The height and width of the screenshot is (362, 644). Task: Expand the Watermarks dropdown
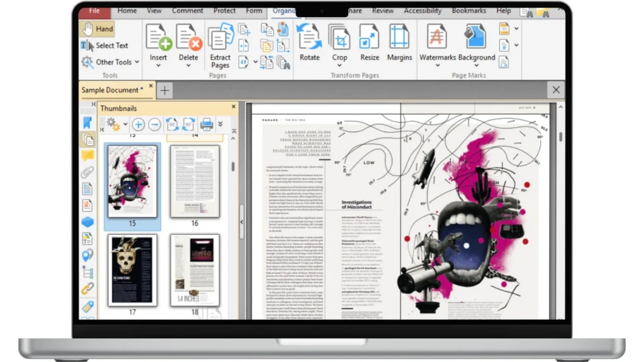[x=437, y=65]
